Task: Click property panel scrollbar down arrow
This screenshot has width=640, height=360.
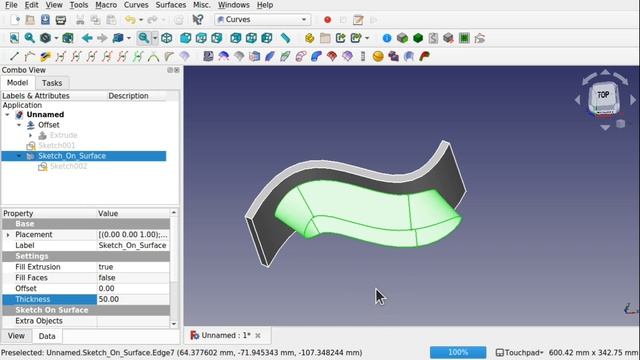Action: coord(174,324)
